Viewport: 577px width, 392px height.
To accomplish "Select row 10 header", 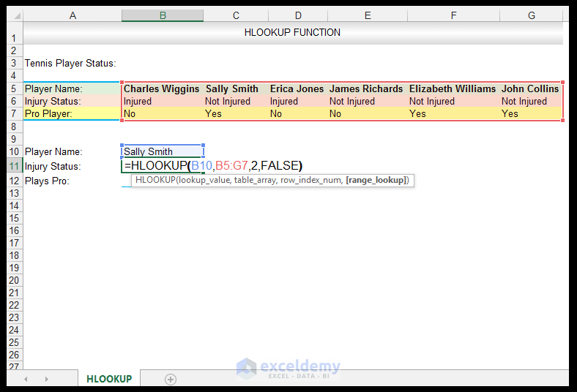I will 14,151.
